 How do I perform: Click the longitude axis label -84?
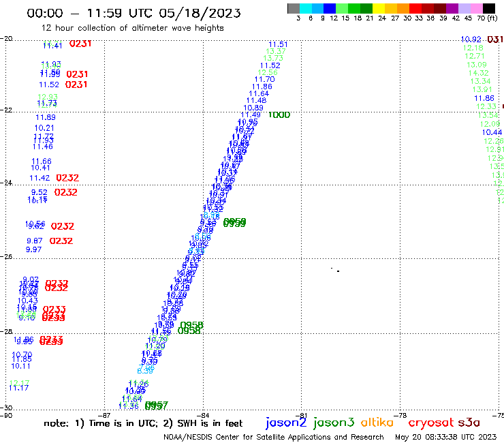pyautogui.click(x=203, y=415)
